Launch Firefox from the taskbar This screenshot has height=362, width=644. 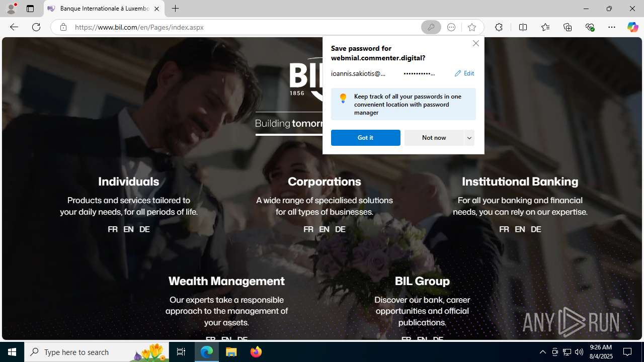pyautogui.click(x=256, y=352)
